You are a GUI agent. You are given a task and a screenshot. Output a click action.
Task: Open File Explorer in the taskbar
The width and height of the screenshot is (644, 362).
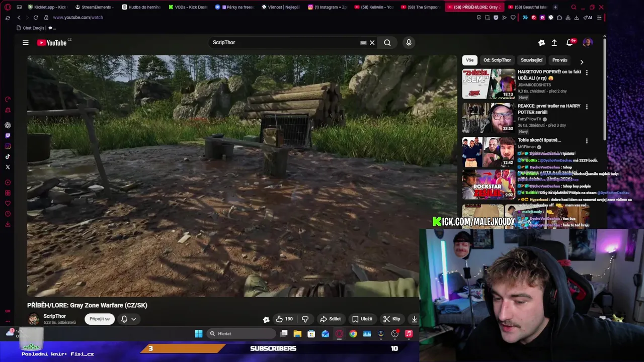click(297, 333)
